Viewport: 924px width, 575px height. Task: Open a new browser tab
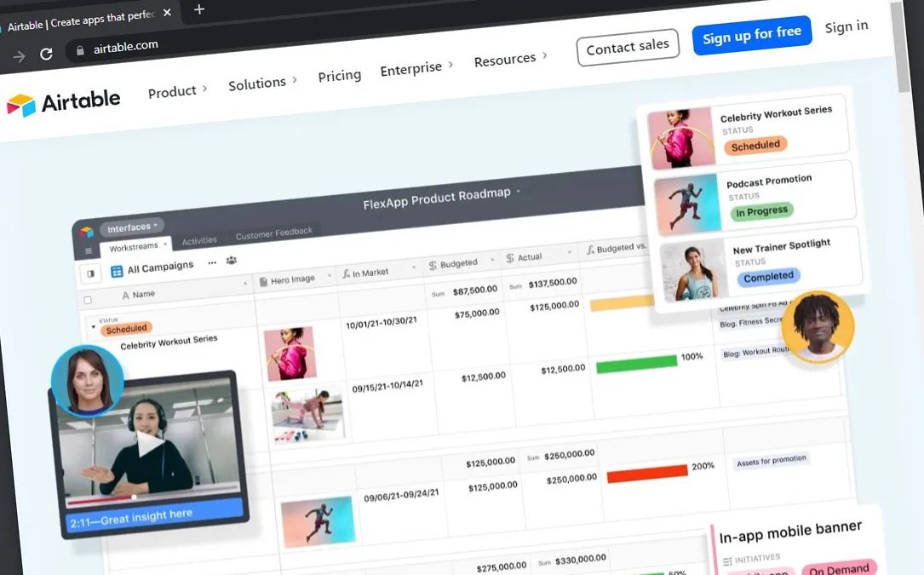(199, 9)
